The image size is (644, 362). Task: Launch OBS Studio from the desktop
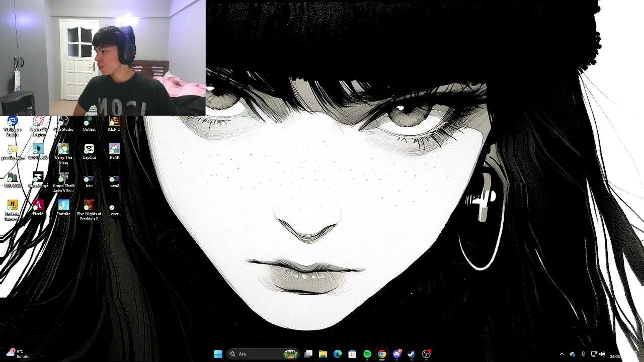63,124
